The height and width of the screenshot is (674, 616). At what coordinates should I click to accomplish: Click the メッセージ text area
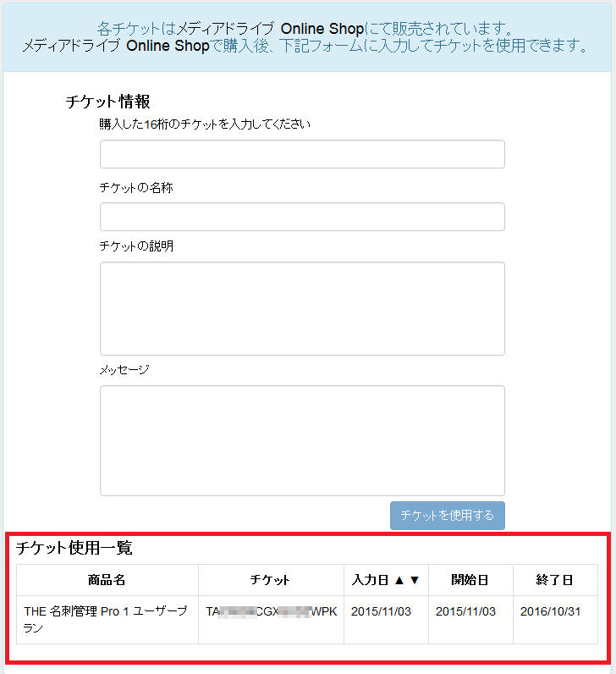click(302, 440)
